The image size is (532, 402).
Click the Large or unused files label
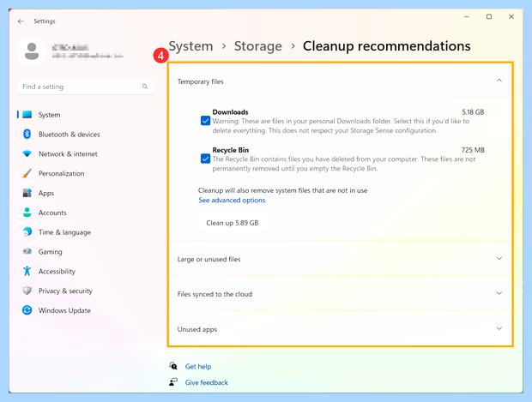(209, 260)
